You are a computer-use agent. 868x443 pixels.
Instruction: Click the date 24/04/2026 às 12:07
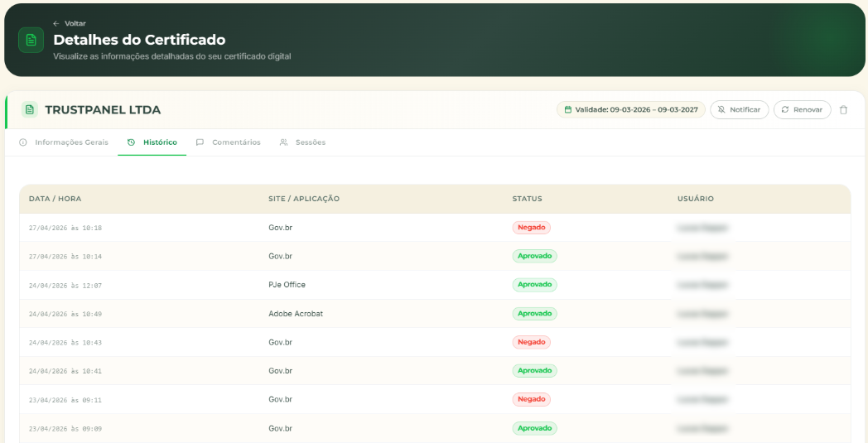pos(65,286)
